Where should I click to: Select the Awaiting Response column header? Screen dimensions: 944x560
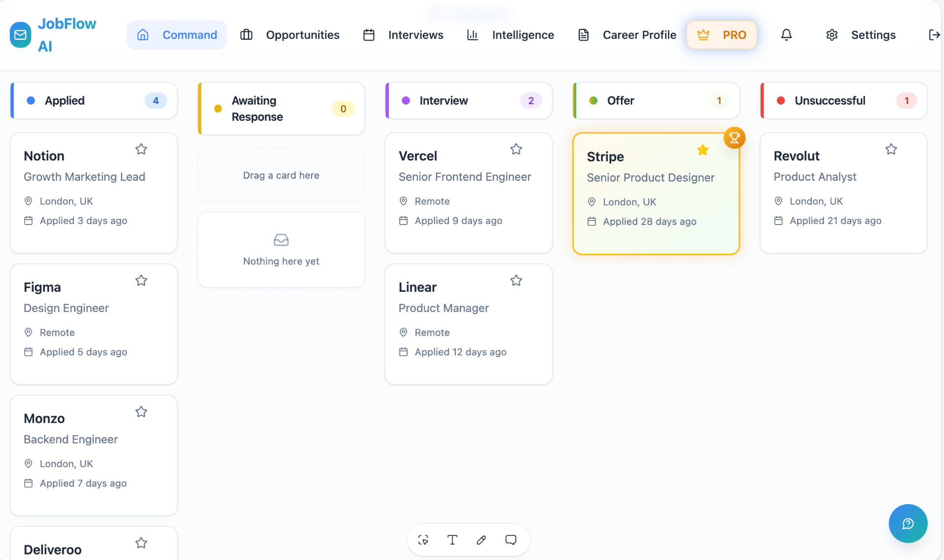click(x=281, y=109)
